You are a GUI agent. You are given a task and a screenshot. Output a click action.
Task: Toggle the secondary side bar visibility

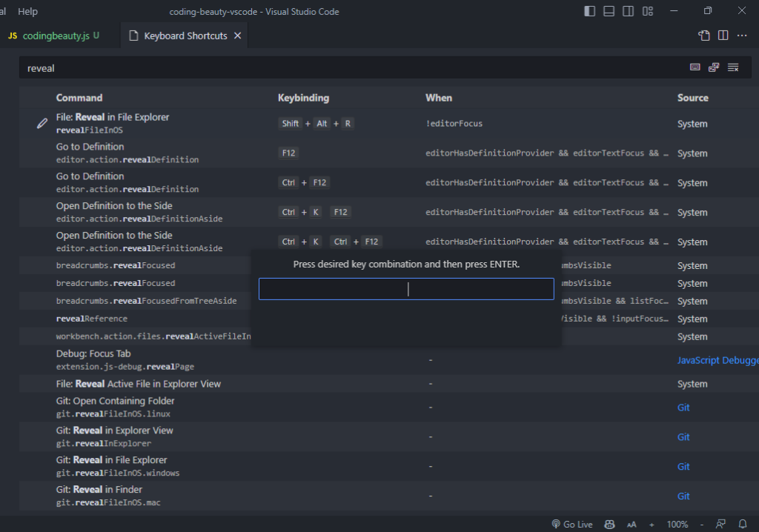629,11
